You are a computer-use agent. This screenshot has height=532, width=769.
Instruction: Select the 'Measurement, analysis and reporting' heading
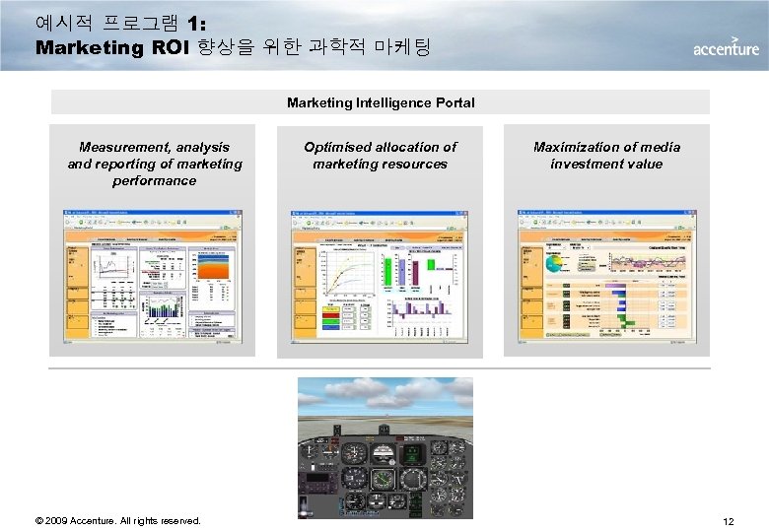point(155,164)
